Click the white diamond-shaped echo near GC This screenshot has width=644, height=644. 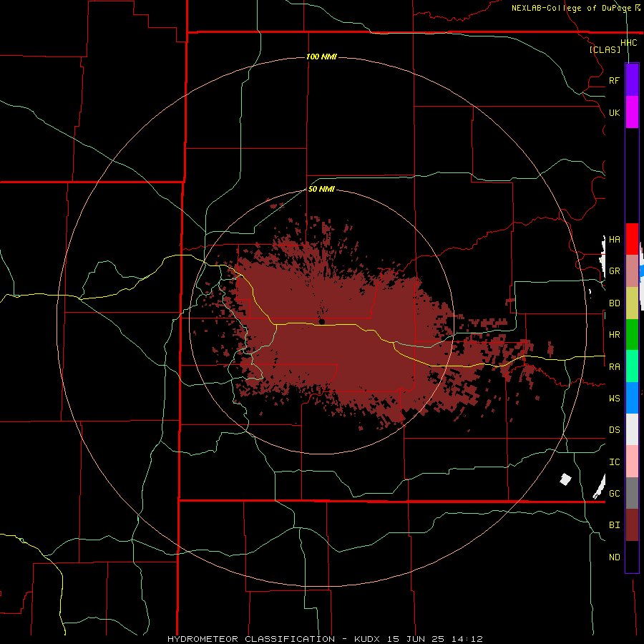[565, 479]
